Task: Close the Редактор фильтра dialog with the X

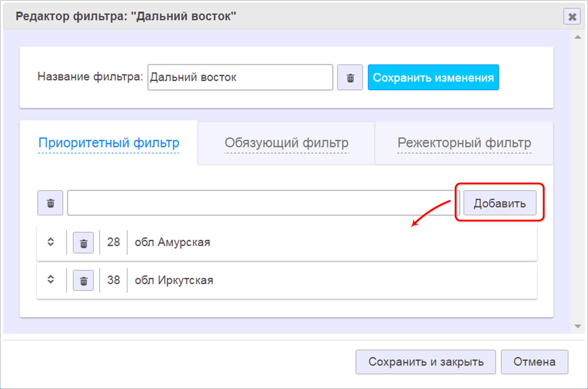Action: tap(572, 17)
